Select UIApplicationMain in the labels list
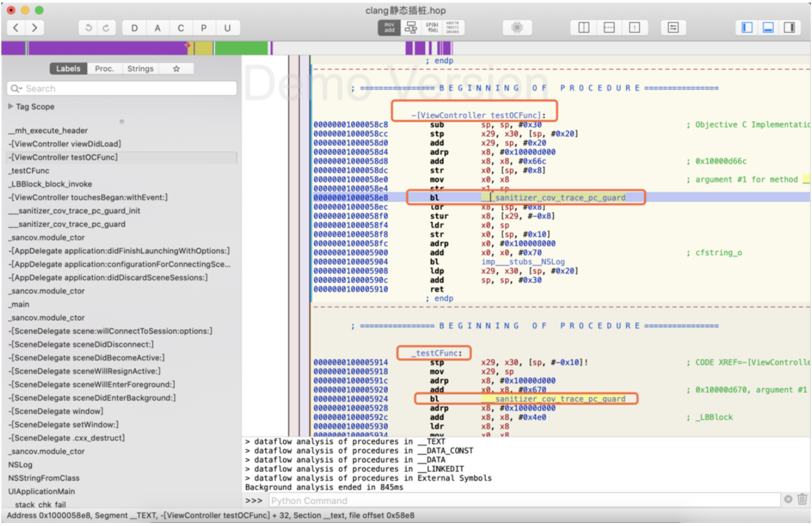 click(40, 491)
